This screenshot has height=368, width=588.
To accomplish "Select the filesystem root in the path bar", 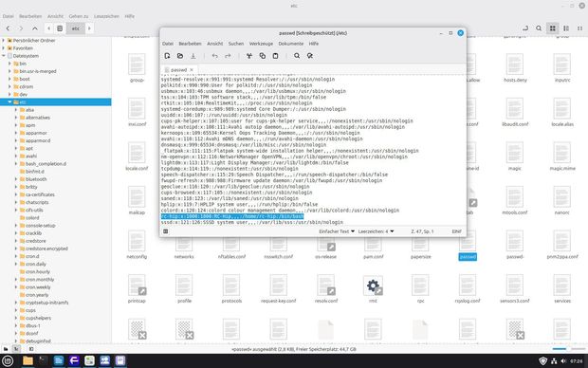I will 60,28.
